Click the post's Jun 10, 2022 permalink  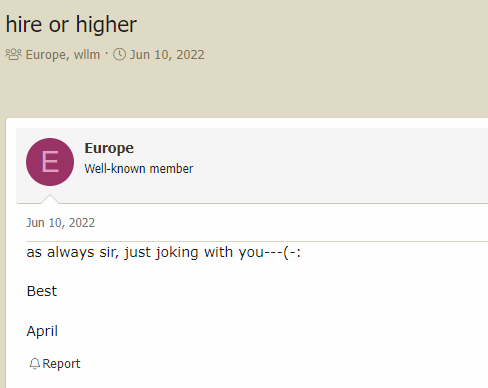click(61, 223)
